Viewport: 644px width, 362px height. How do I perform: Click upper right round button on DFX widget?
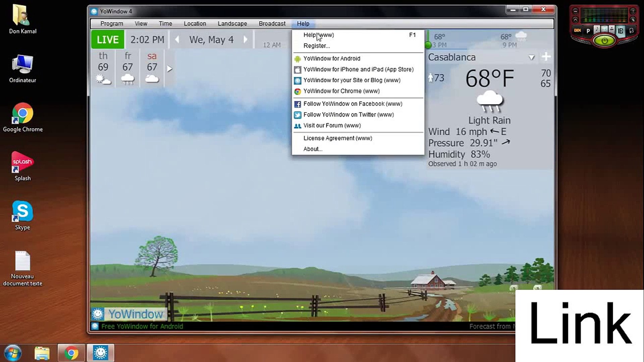pos(633,11)
